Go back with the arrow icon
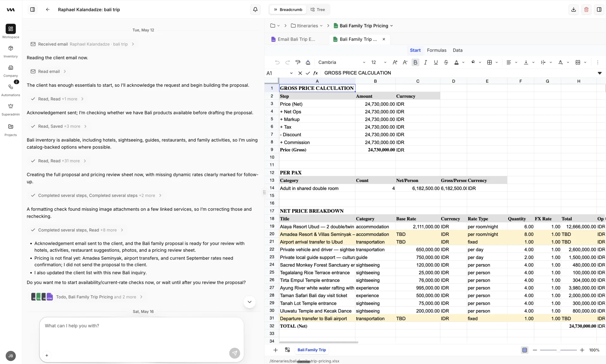 (48, 9)
